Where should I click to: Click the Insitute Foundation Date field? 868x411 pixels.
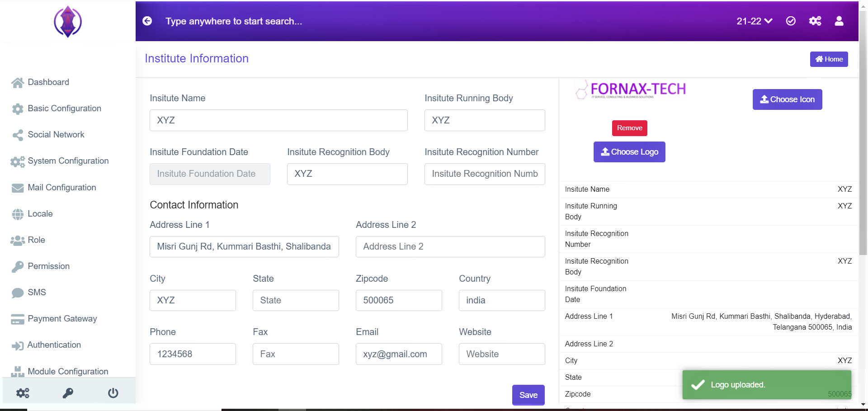tap(210, 174)
